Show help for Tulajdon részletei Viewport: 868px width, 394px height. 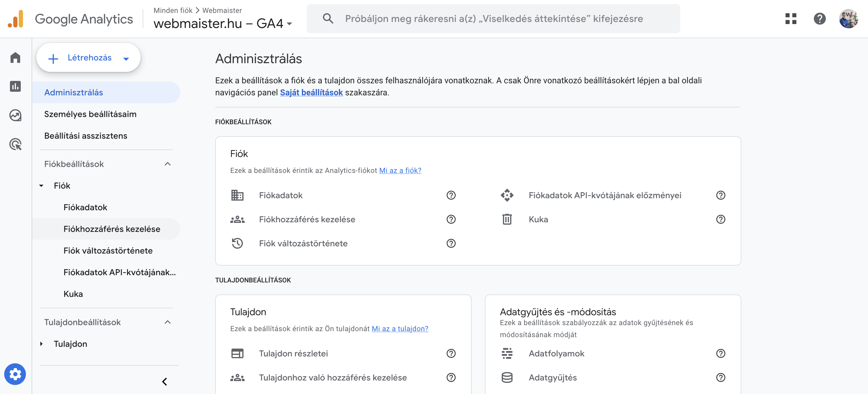pos(451,353)
